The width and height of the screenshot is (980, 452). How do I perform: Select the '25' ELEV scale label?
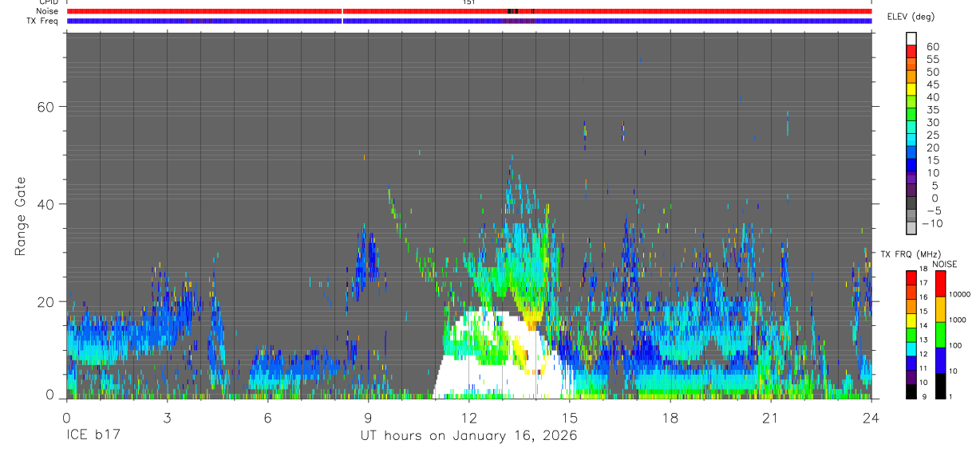(x=931, y=135)
